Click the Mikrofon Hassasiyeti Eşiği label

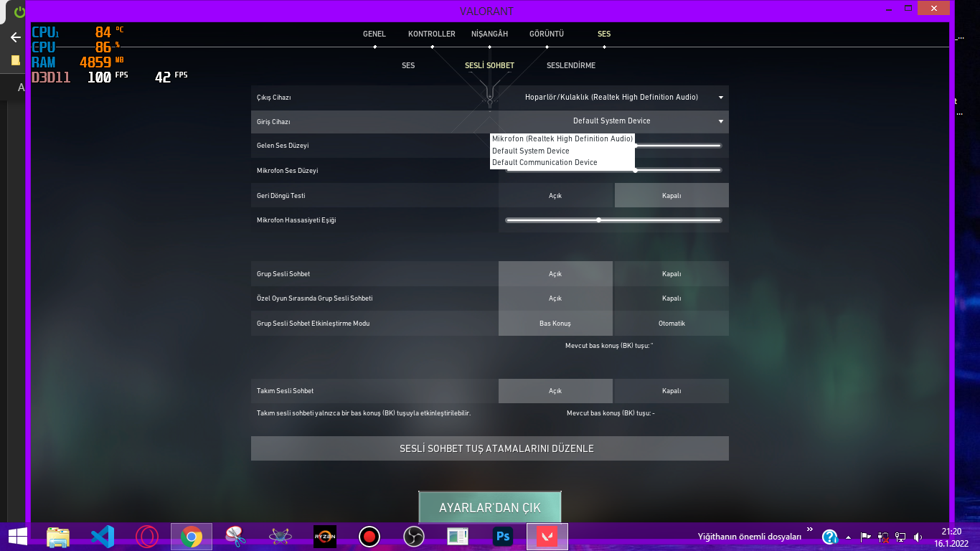296,220
